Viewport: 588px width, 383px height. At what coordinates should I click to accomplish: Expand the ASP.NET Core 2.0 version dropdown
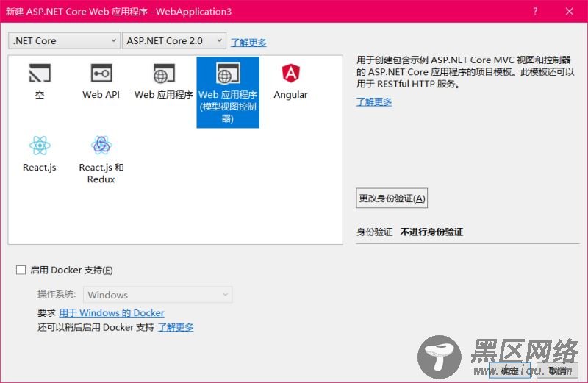174,40
